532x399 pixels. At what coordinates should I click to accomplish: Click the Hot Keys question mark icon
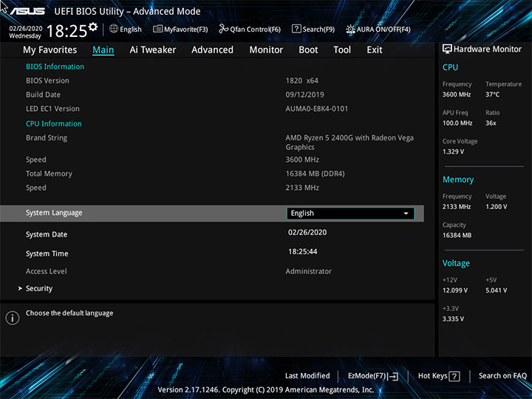point(454,376)
